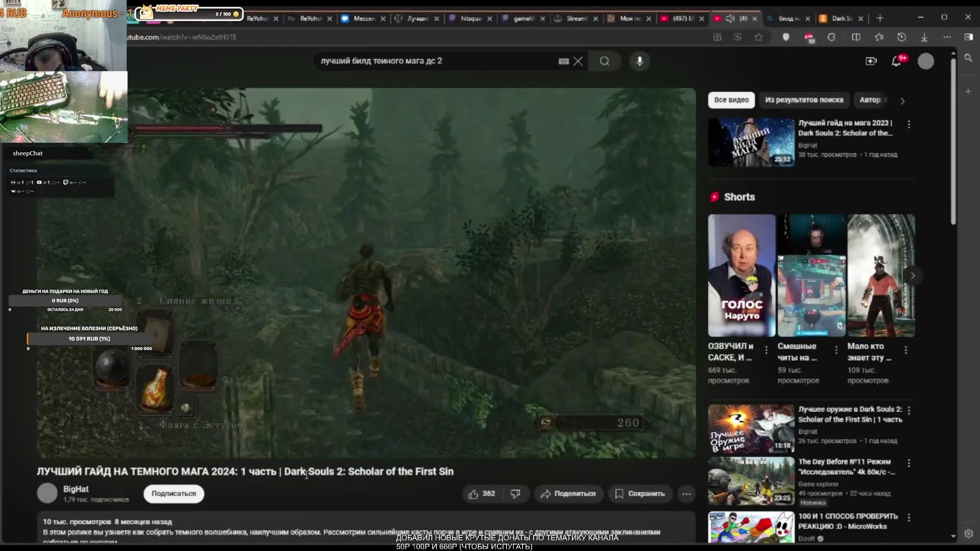Open the YouTube Create video icon
Screen dimensions: 980x551
[x=871, y=61]
